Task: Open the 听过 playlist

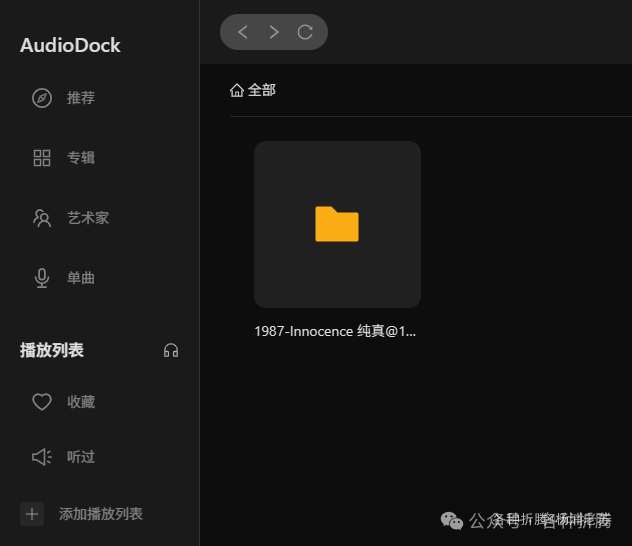Action: pos(81,457)
